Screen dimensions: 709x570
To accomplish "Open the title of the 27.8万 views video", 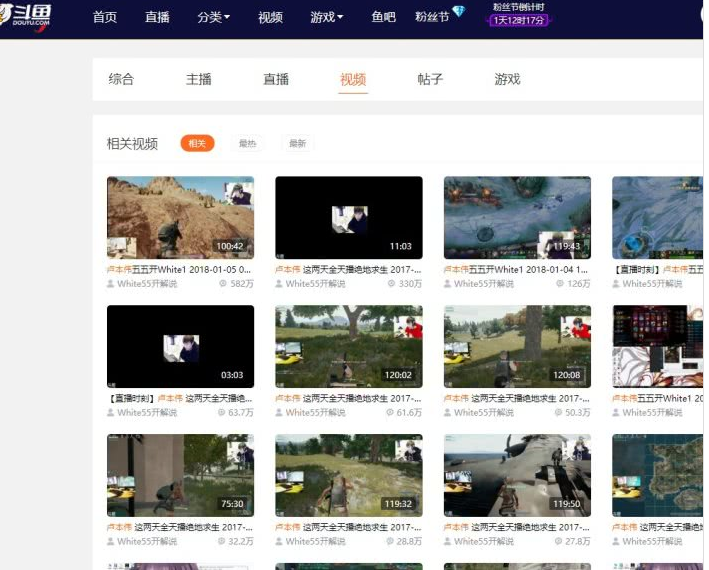I will click(517, 527).
